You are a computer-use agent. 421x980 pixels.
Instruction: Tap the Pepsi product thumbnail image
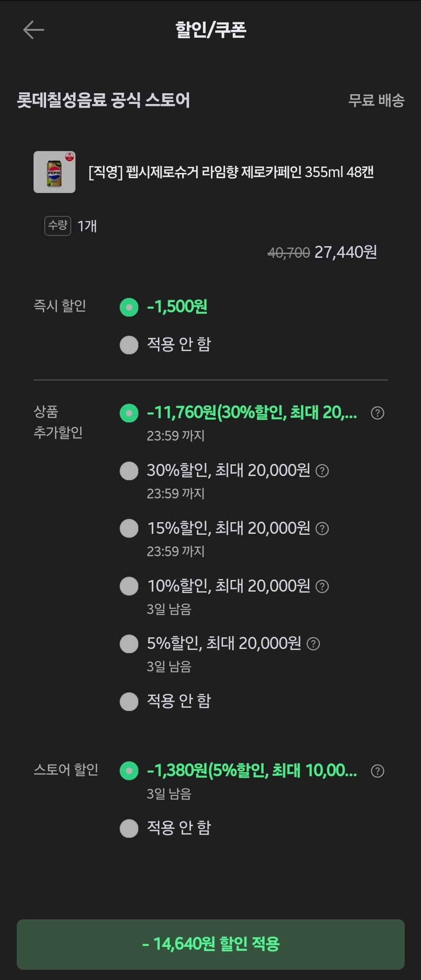click(x=54, y=172)
